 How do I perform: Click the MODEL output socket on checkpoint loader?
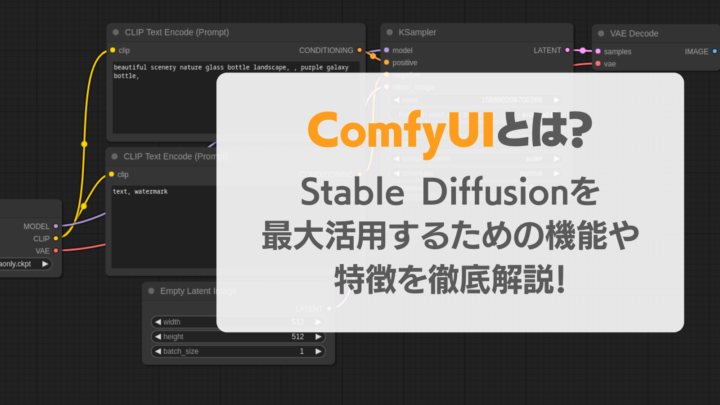tap(56, 226)
